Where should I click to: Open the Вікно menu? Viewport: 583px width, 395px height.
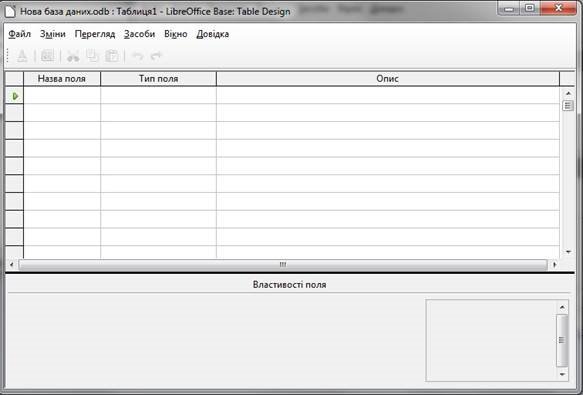point(175,34)
